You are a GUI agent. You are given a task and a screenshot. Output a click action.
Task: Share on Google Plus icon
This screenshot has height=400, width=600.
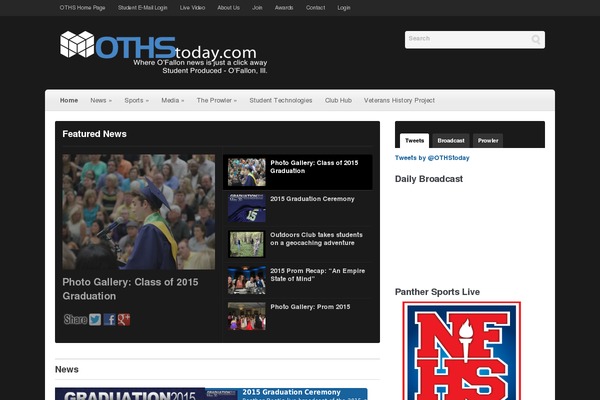(x=124, y=319)
